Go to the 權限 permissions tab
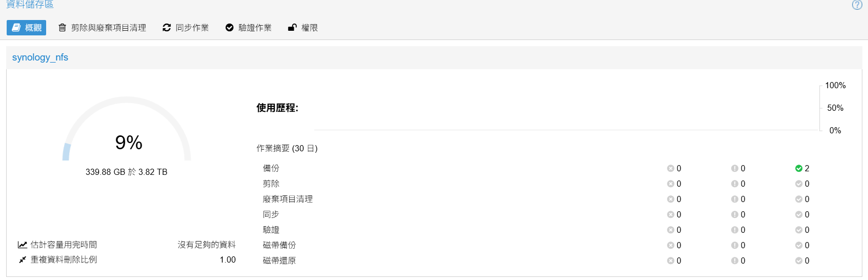The width and height of the screenshot is (868, 280). 303,28
